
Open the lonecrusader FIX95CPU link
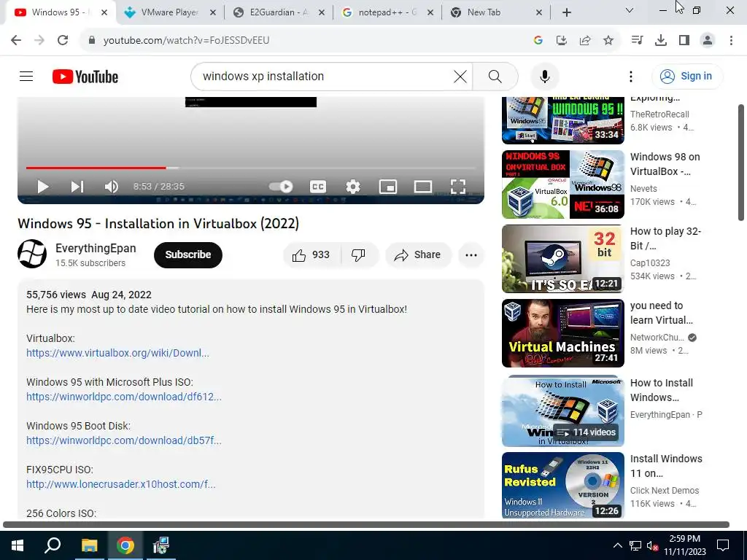120,484
